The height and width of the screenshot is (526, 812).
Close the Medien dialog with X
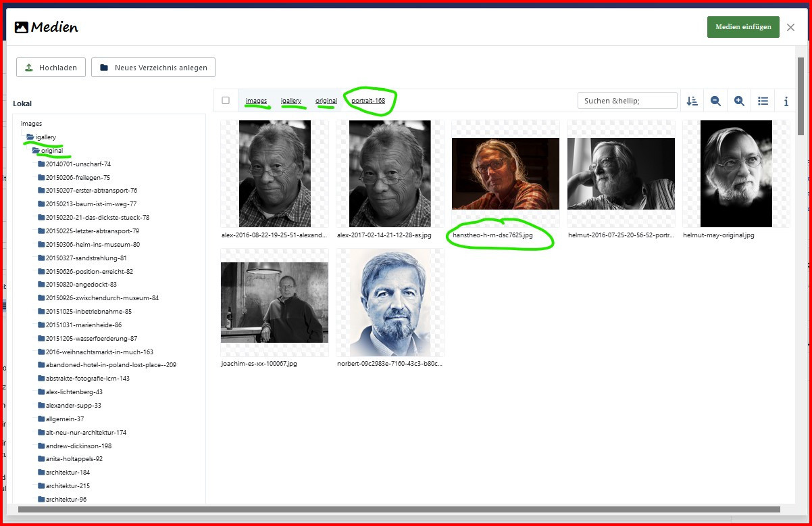(x=790, y=27)
